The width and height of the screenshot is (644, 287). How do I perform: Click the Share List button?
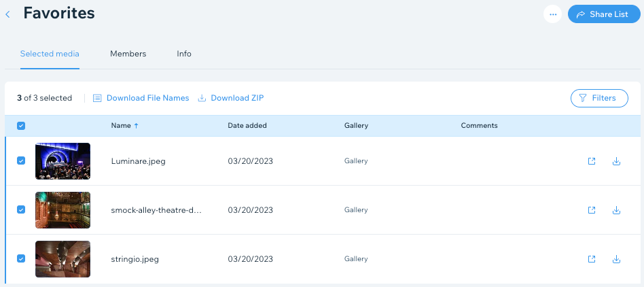pyautogui.click(x=604, y=14)
